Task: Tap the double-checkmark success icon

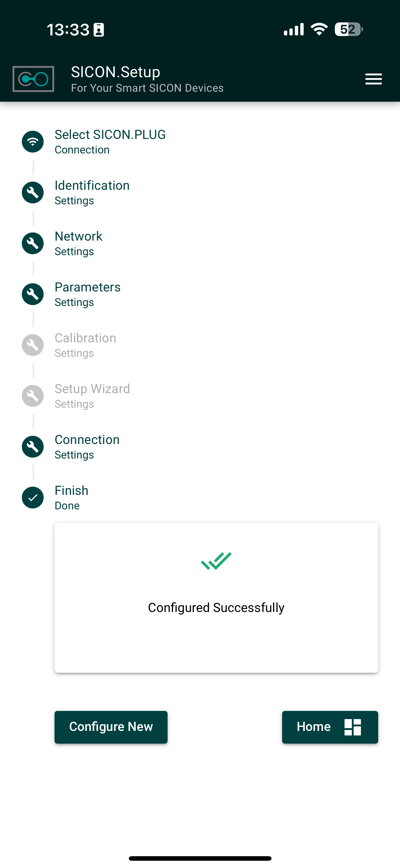Action: pos(216,561)
